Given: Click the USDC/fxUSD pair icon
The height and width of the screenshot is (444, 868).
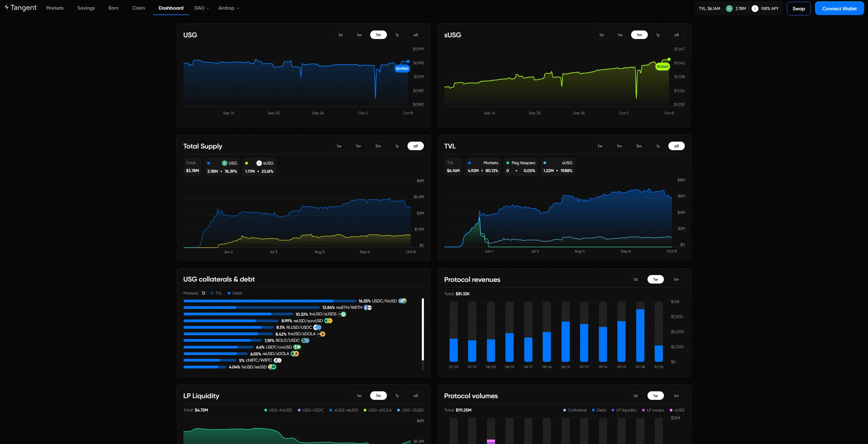Looking at the screenshot, I should 403,301.
